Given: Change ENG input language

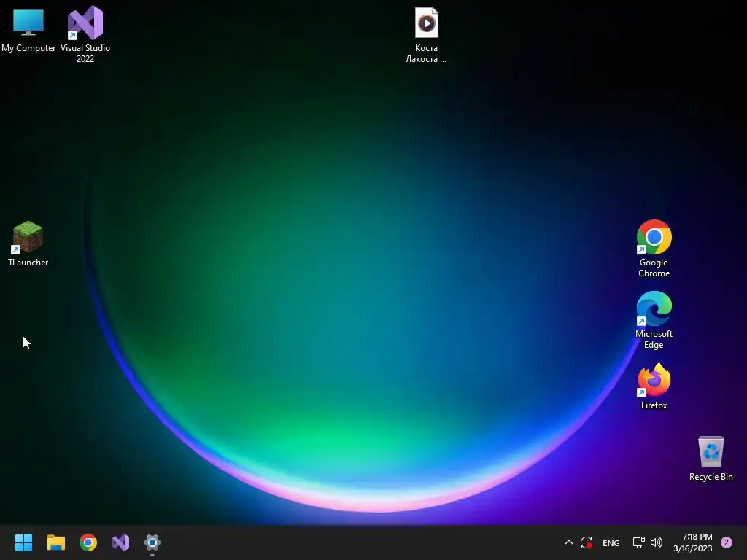Looking at the screenshot, I should coord(611,542).
